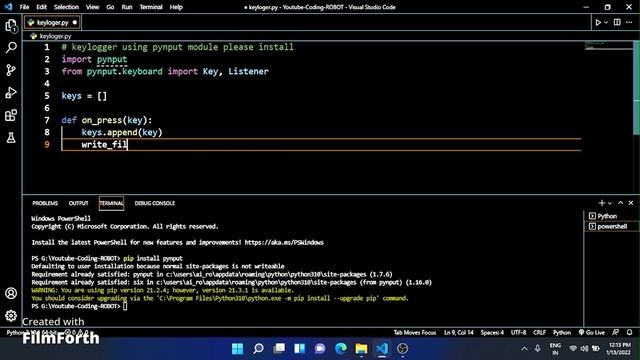Open the View menu
The height and width of the screenshot is (360, 640).
pos(92,7)
